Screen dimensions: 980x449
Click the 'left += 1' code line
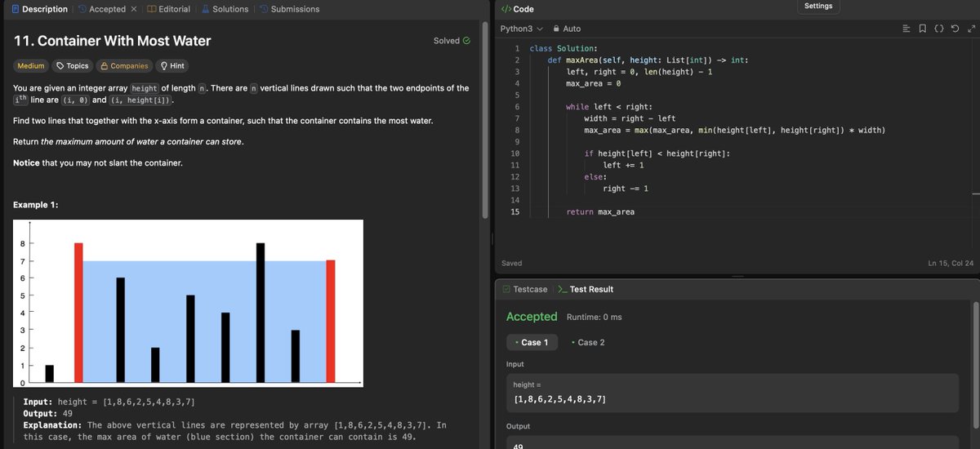tap(623, 166)
